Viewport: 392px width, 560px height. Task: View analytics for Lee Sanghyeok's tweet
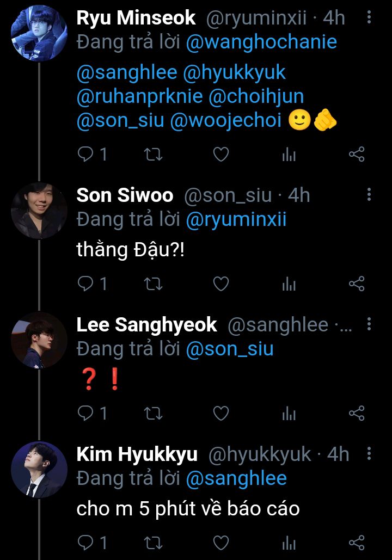click(x=289, y=414)
